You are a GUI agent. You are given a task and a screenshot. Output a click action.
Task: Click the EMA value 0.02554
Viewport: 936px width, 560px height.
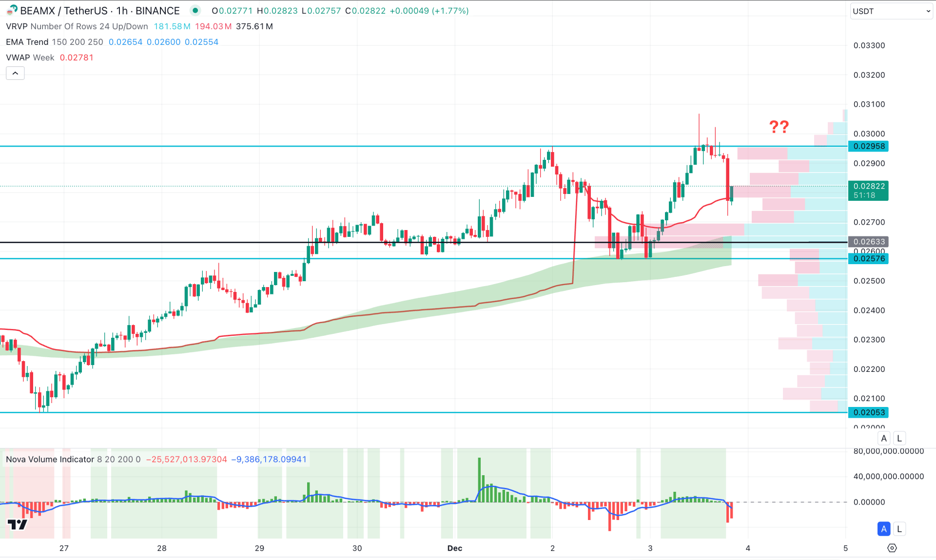click(201, 42)
